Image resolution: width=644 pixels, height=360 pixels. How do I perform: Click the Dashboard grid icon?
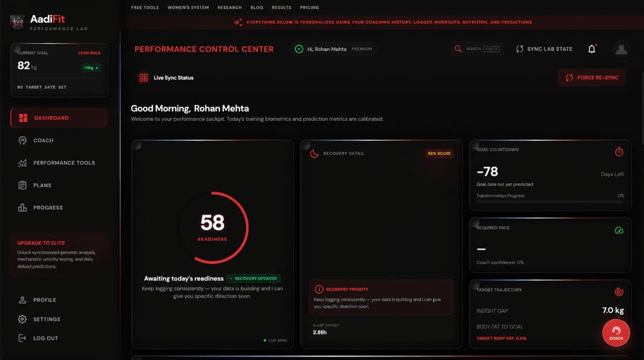pos(23,118)
